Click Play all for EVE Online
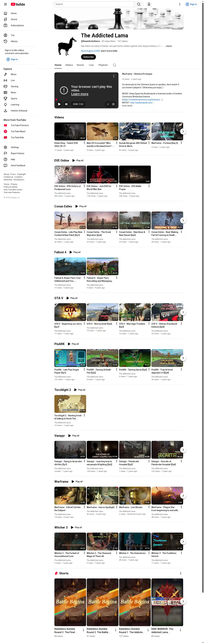The image size is (204, 644). (x=78, y=160)
